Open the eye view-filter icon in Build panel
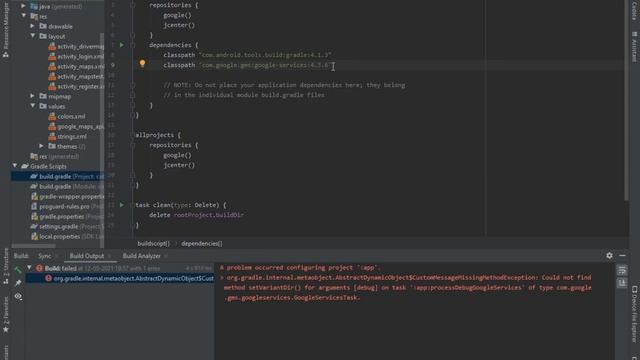This screenshot has height=360, width=640. [18, 296]
